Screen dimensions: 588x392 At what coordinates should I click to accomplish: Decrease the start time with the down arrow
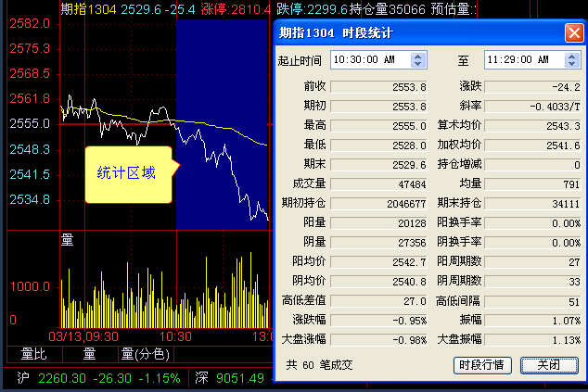coord(417,64)
